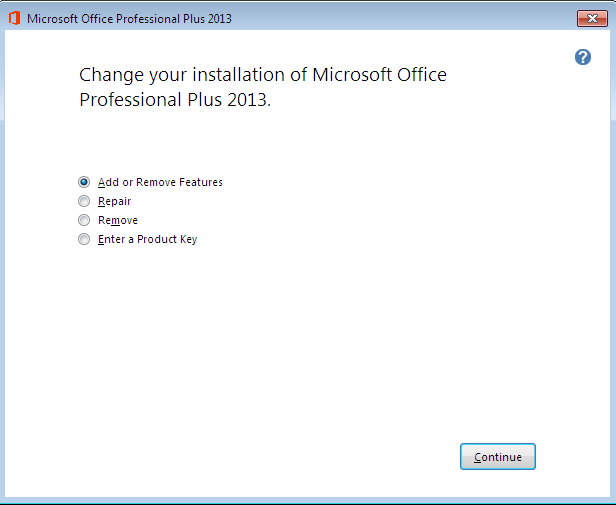Screen dimensions: 616x505
Task: Pick the Enter a Product Key radio button
Action: point(84,239)
